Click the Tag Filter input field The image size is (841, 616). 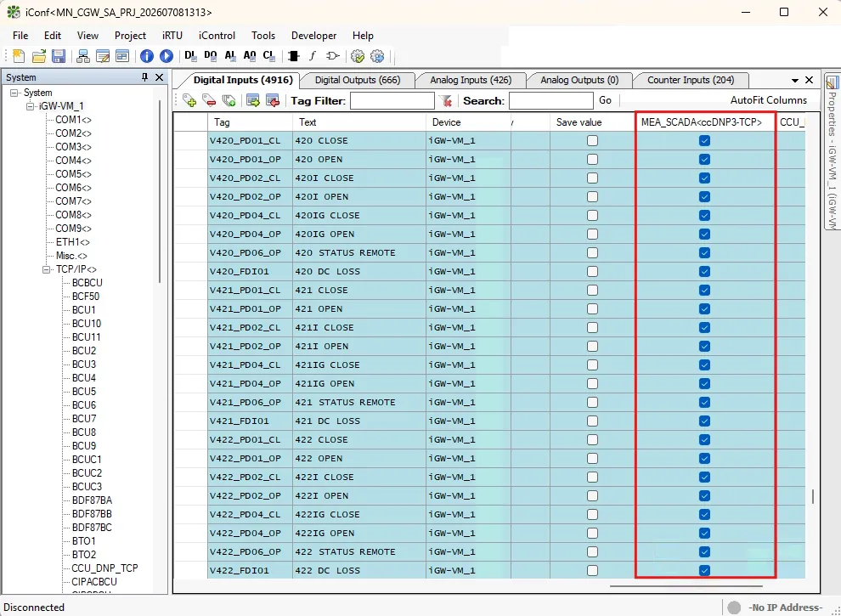click(392, 100)
